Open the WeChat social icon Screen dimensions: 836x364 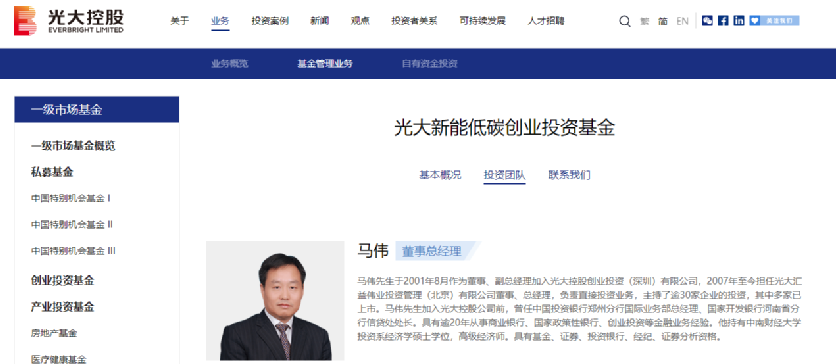coord(707,21)
